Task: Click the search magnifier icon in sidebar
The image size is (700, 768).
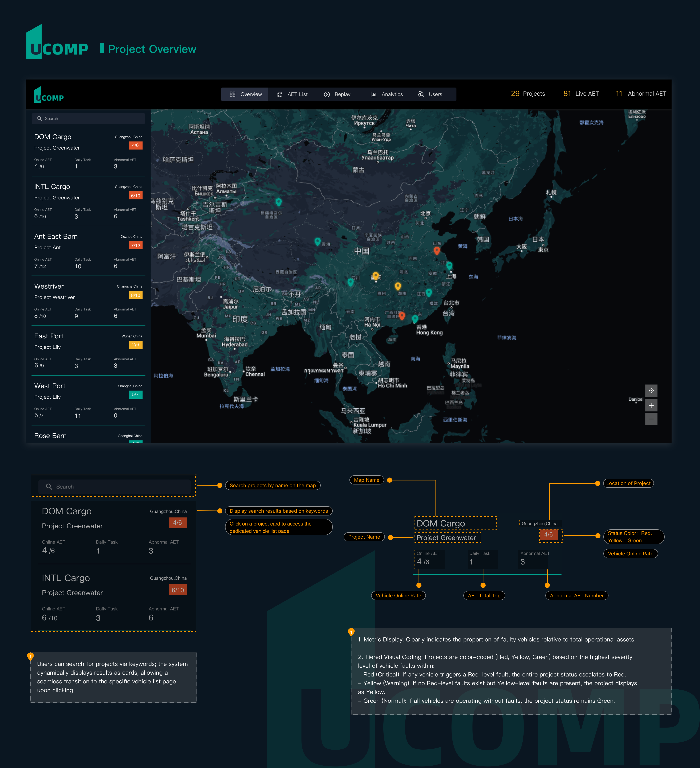Action: click(40, 119)
